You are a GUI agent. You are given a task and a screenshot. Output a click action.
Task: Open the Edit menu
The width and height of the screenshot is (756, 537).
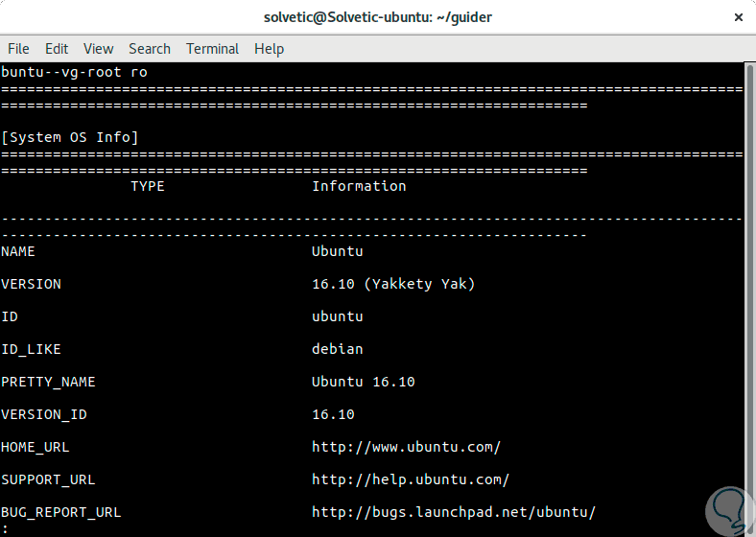[x=57, y=49]
